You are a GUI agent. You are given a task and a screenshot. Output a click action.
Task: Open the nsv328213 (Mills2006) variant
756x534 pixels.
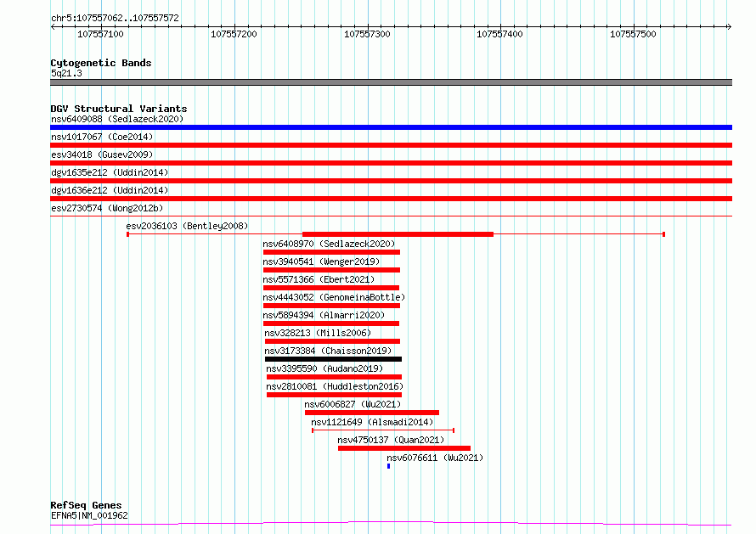coord(318,333)
